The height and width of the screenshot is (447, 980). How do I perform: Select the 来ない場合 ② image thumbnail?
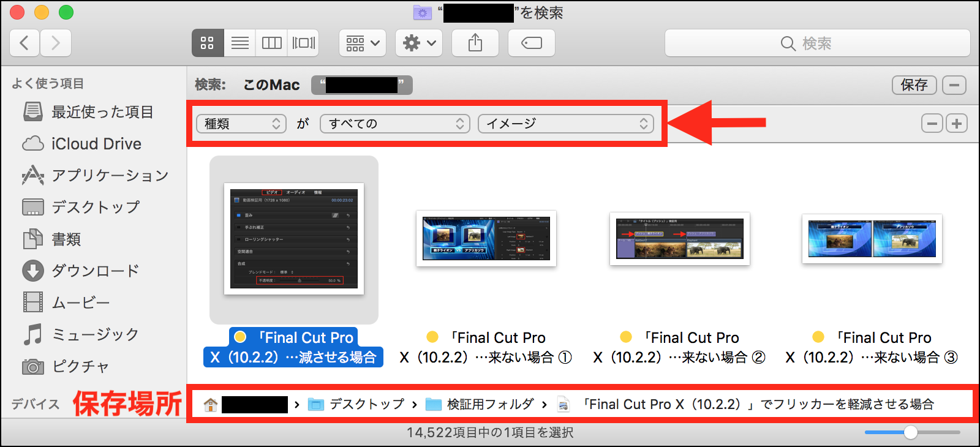(x=680, y=238)
